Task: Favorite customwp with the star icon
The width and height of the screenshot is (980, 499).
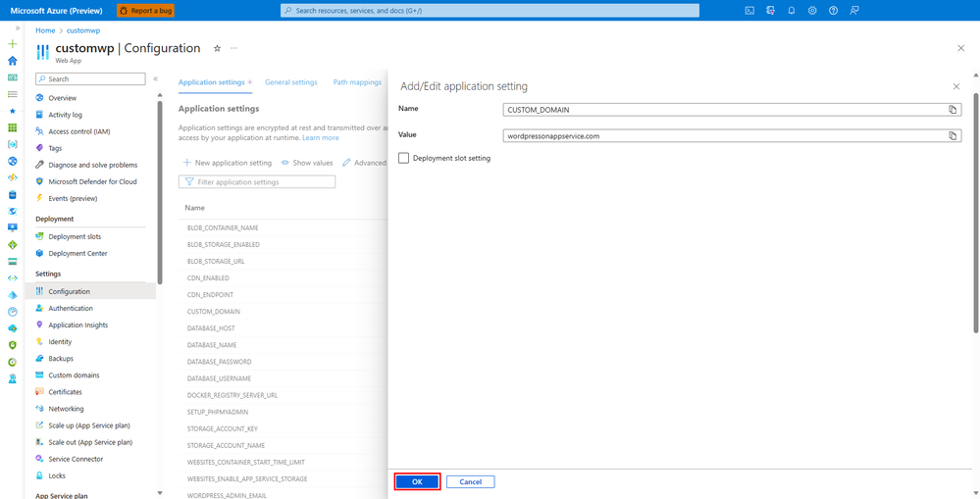Action: click(x=218, y=48)
